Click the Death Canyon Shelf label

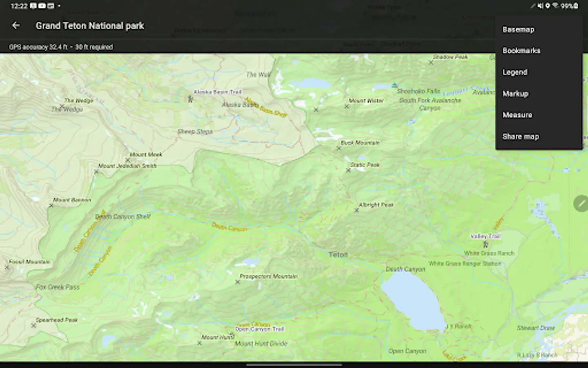(123, 217)
